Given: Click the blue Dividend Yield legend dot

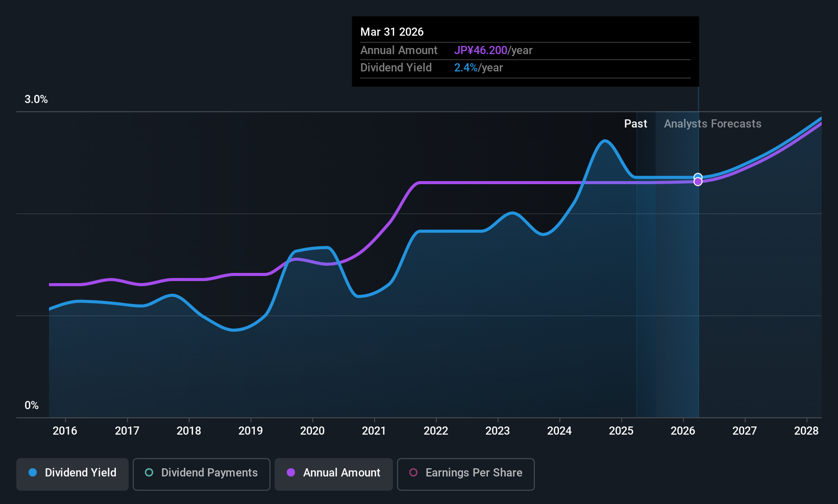Looking at the screenshot, I should pos(33,472).
